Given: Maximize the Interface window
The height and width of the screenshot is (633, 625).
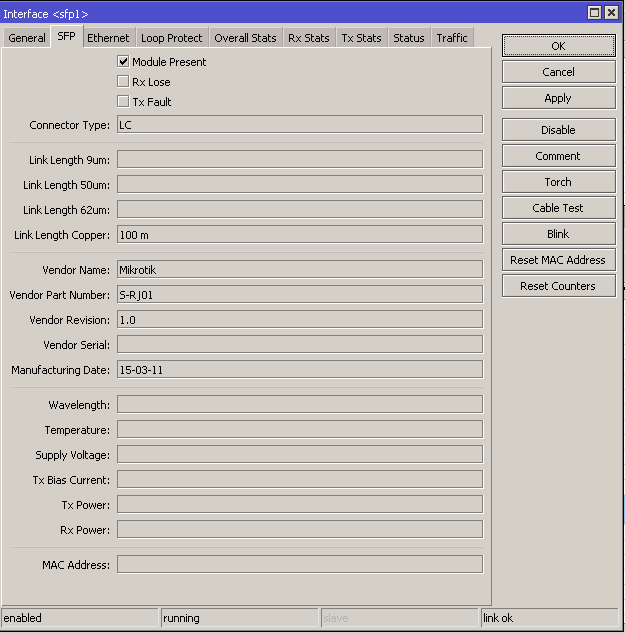Looking at the screenshot, I should click(x=595, y=13).
